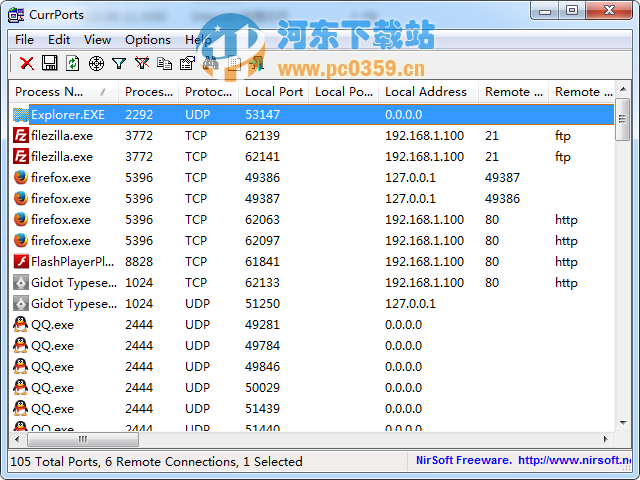The width and height of the screenshot is (640, 480).
Task: Sort by the Process N... column header
Action: pos(64,92)
